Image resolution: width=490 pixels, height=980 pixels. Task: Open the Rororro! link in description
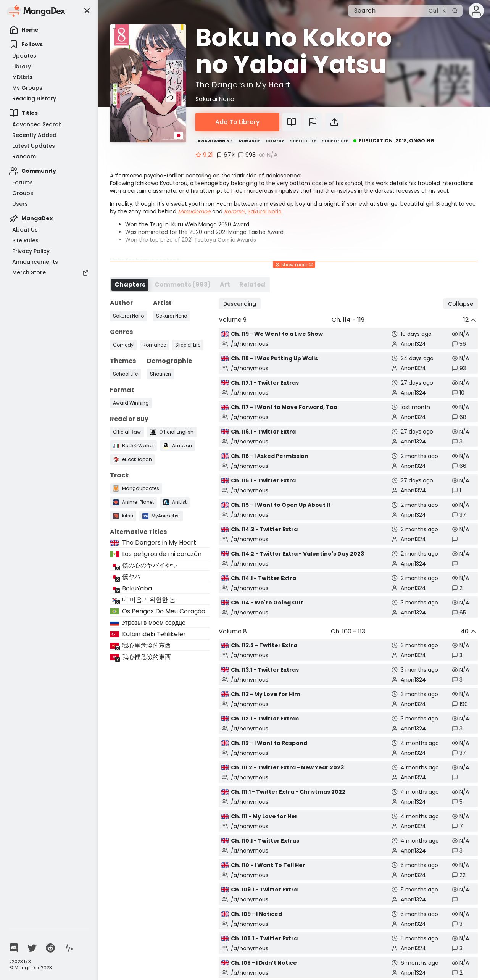click(234, 211)
